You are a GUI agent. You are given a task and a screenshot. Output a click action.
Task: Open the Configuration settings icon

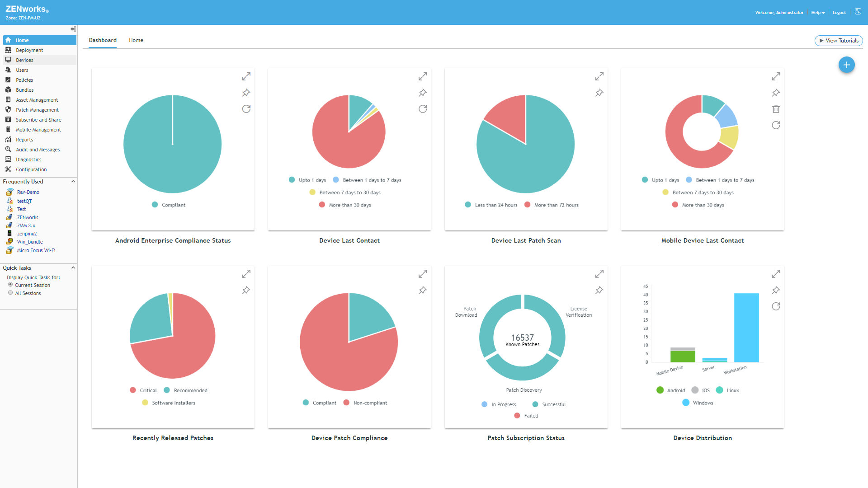[x=8, y=169]
